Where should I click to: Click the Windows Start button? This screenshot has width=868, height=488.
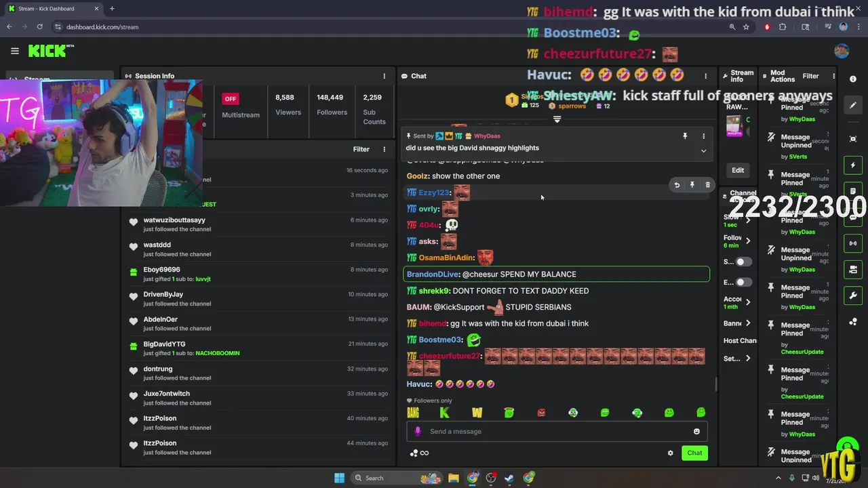click(339, 478)
